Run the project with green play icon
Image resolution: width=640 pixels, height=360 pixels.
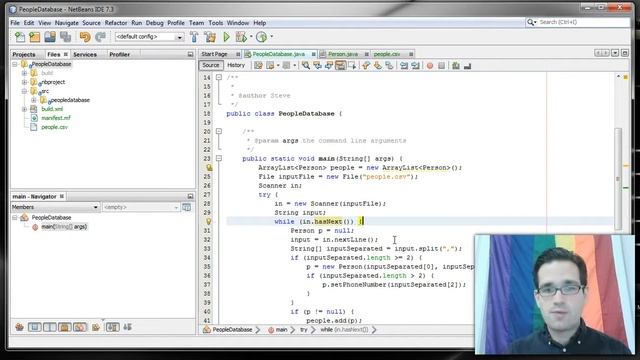pos(226,37)
